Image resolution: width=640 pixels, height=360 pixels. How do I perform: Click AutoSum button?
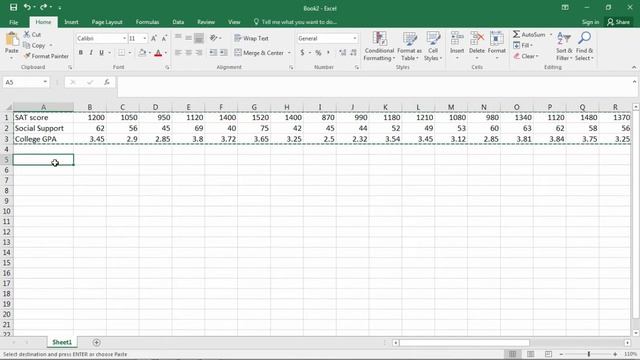530,34
